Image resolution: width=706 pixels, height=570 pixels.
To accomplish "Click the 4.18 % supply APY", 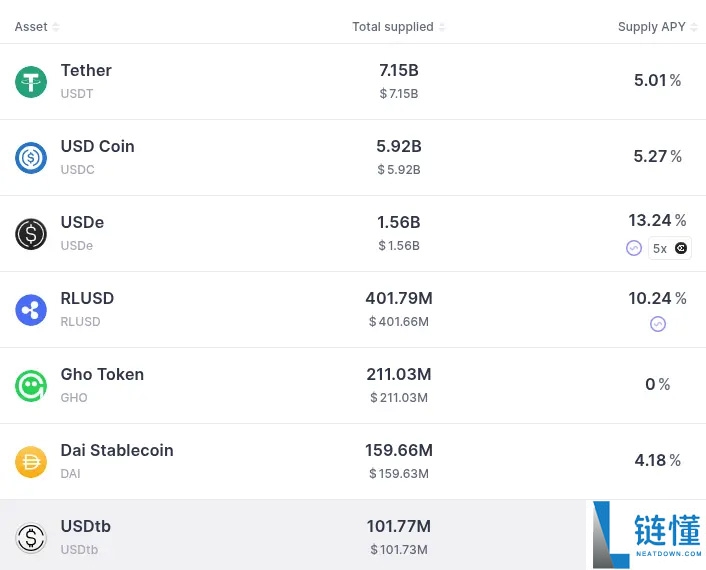I will [657, 461].
